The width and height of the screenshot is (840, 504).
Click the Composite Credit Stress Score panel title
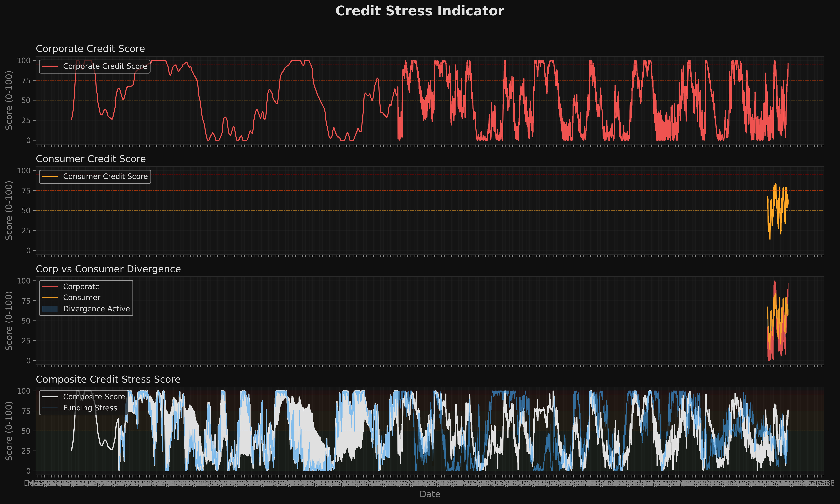[x=108, y=379]
